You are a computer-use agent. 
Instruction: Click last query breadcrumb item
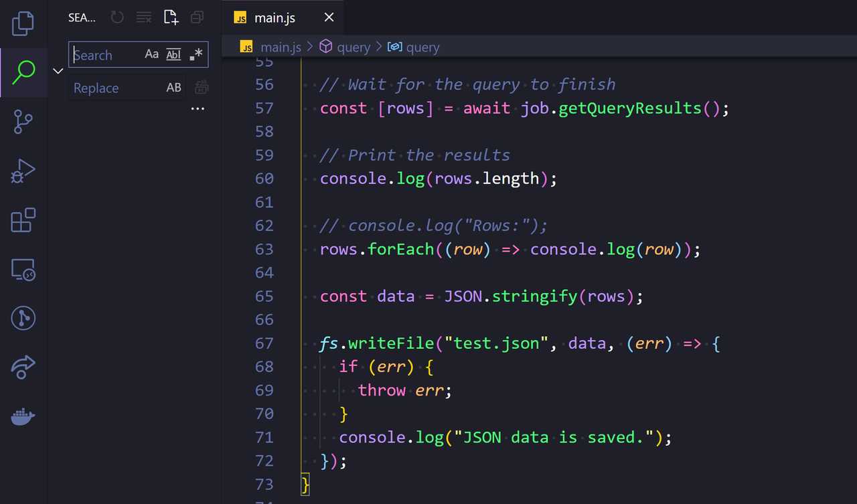pyautogui.click(x=414, y=47)
